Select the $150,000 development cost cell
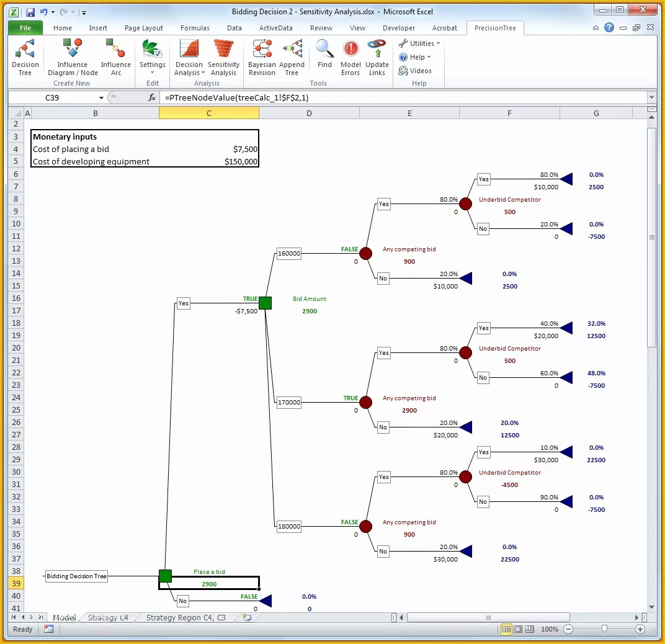This screenshot has height=644, width=665. click(x=208, y=162)
